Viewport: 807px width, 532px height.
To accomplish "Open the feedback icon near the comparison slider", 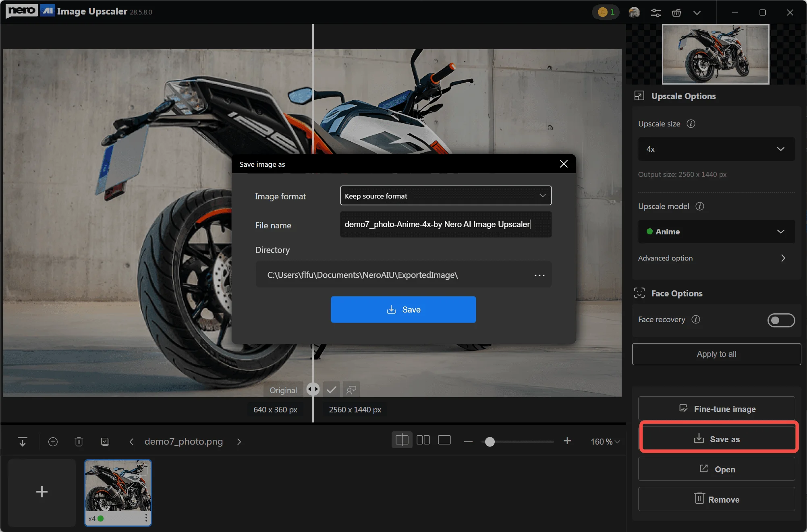I will 351,389.
